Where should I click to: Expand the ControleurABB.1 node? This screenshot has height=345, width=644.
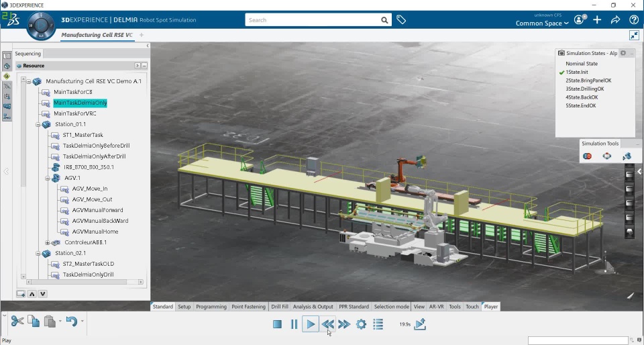click(47, 242)
